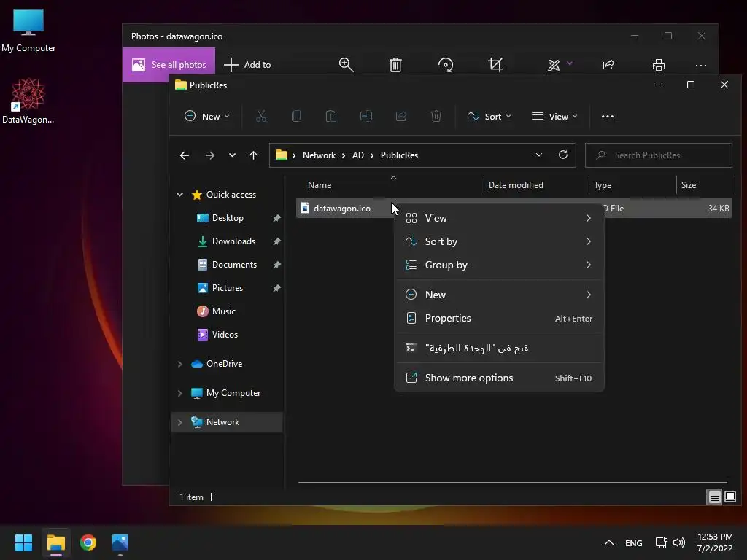Viewport: 747px width, 560px height.
Task: Click See all photos button
Action: coord(169,65)
